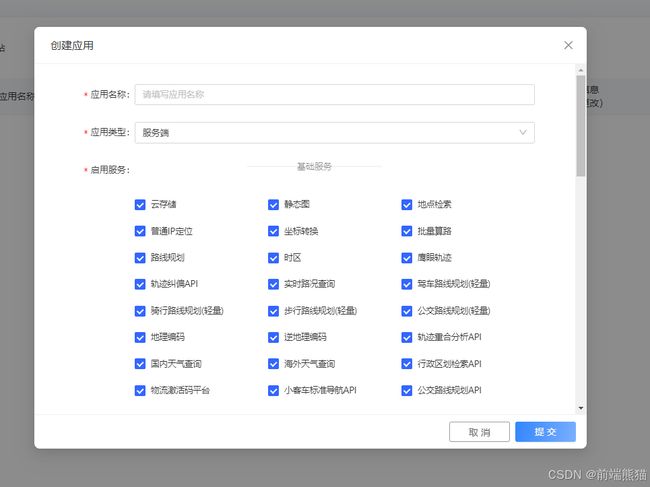650x487 pixels.
Task: Toggle 骑行路线规划(轻量) checkbox
Action: (x=140, y=311)
